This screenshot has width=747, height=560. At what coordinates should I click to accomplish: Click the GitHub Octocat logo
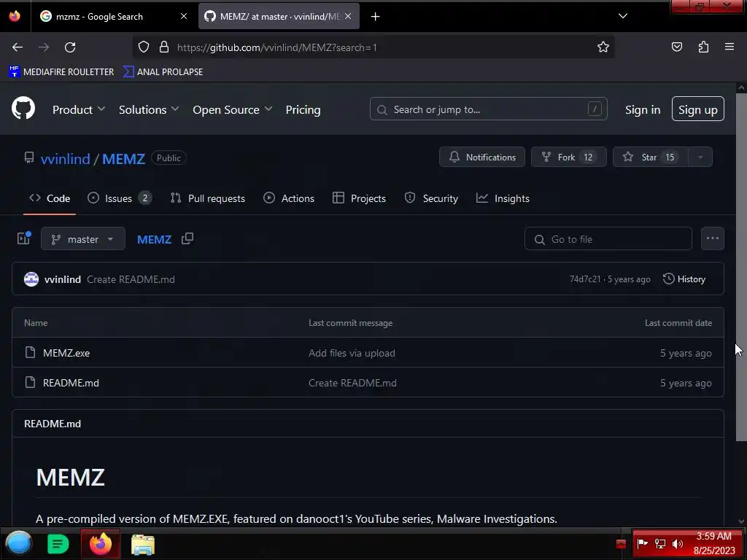(x=23, y=108)
